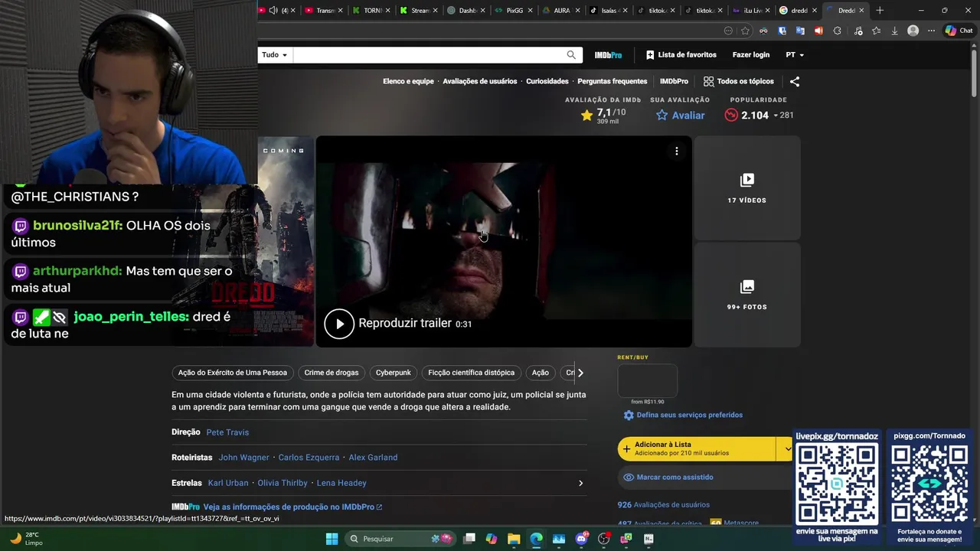The width and height of the screenshot is (980, 551).
Task: Open the PT language dropdown
Action: pyautogui.click(x=795, y=55)
